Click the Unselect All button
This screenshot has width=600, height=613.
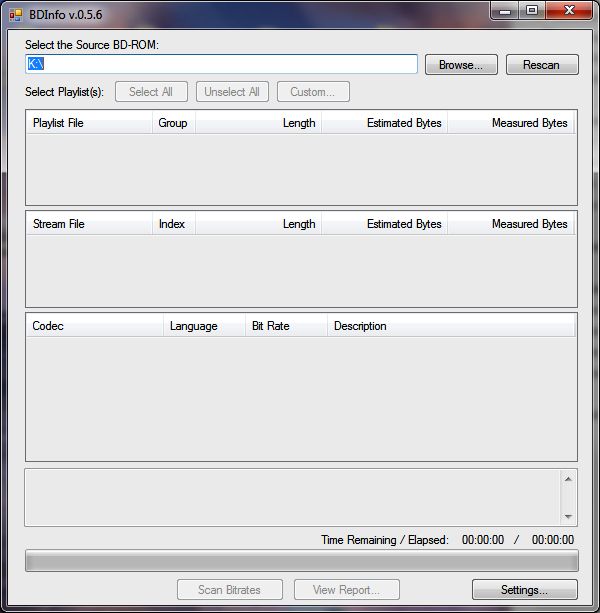pos(232,92)
